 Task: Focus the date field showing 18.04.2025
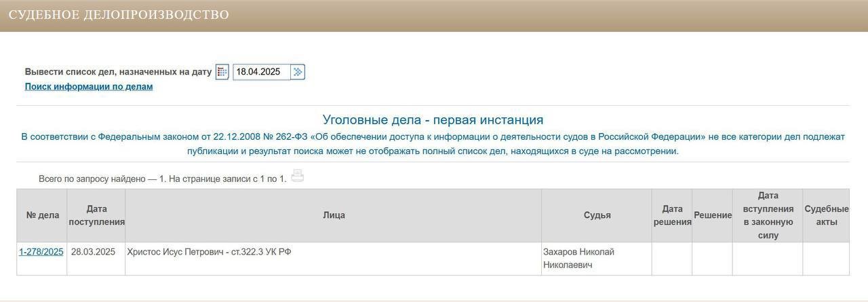[x=262, y=72]
